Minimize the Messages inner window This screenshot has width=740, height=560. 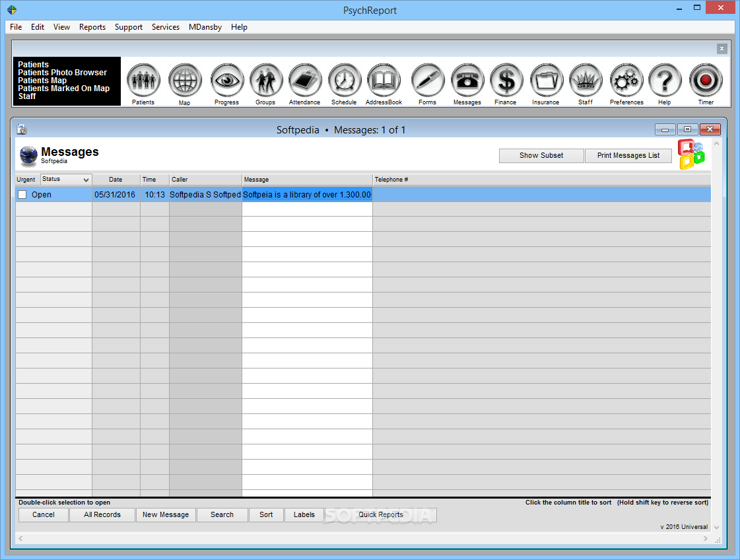point(665,129)
